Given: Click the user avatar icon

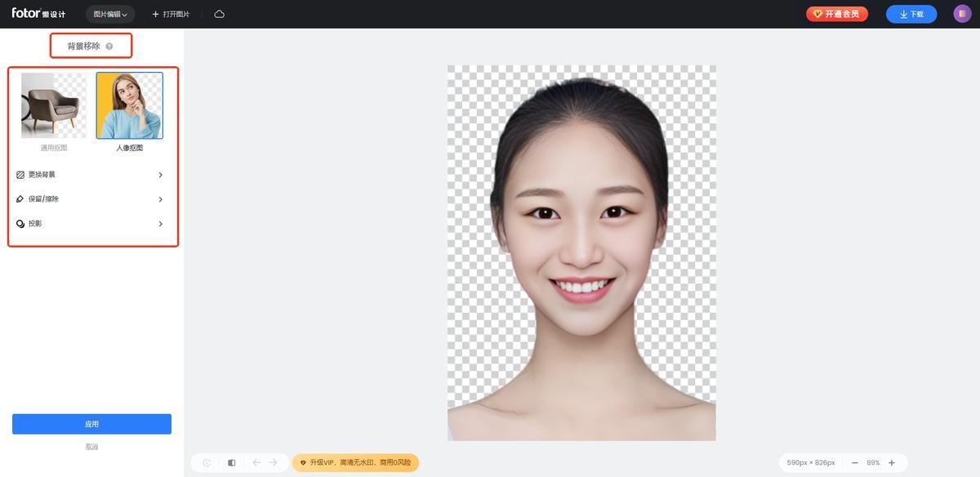Looking at the screenshot, I should click(962, 14).
